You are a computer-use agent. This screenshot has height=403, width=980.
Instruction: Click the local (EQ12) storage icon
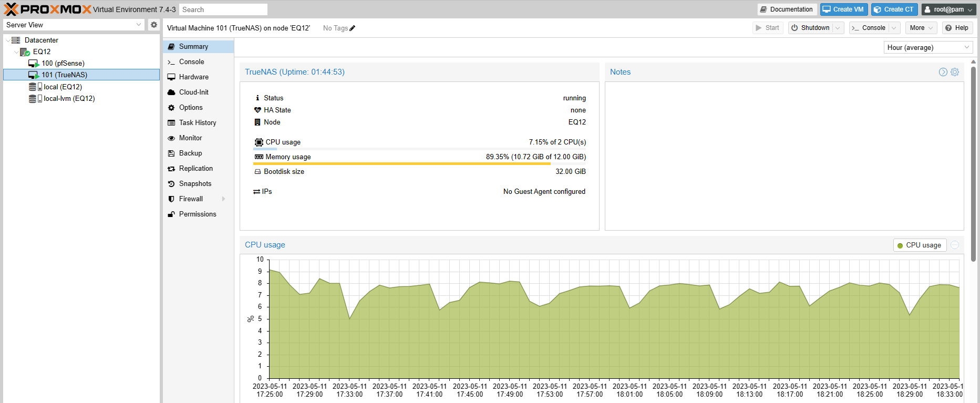coord(35,87)
